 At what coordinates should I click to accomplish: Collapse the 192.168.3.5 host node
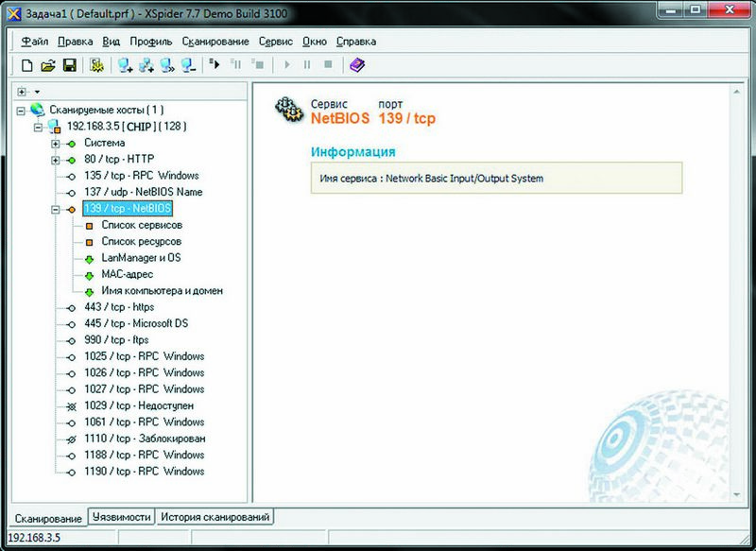38,128
